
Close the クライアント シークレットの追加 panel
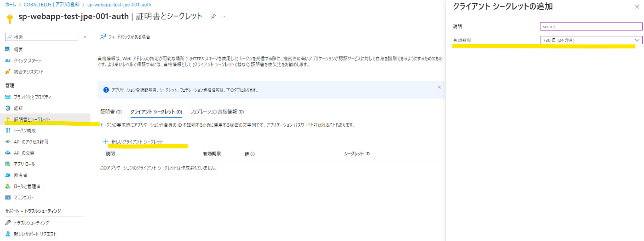click(x=636, y=6)
